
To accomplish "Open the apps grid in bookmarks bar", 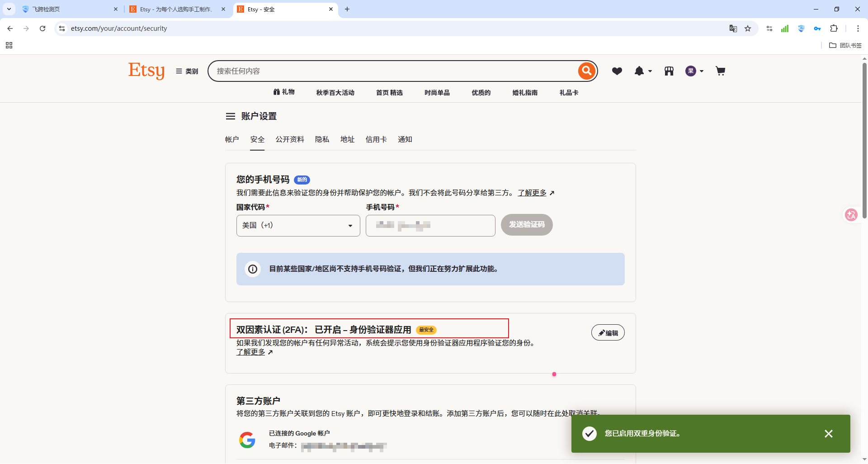I will (9, 45).
